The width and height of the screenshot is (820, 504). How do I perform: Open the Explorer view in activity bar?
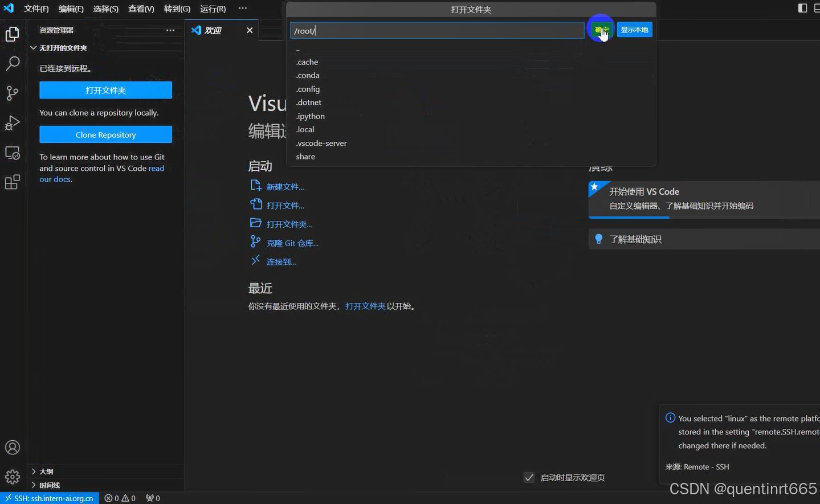coord(13,34)
